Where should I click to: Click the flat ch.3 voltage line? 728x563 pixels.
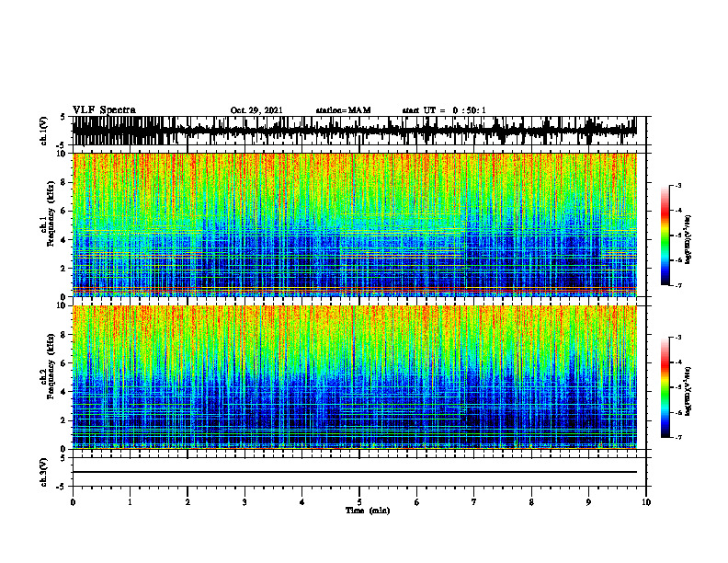[x=354, y=472]
